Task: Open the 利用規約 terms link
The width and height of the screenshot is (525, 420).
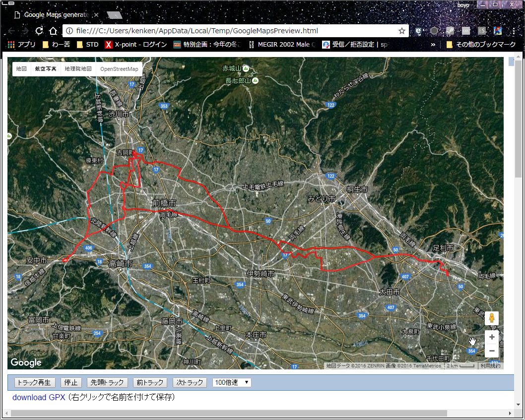Action: (490, 366)
